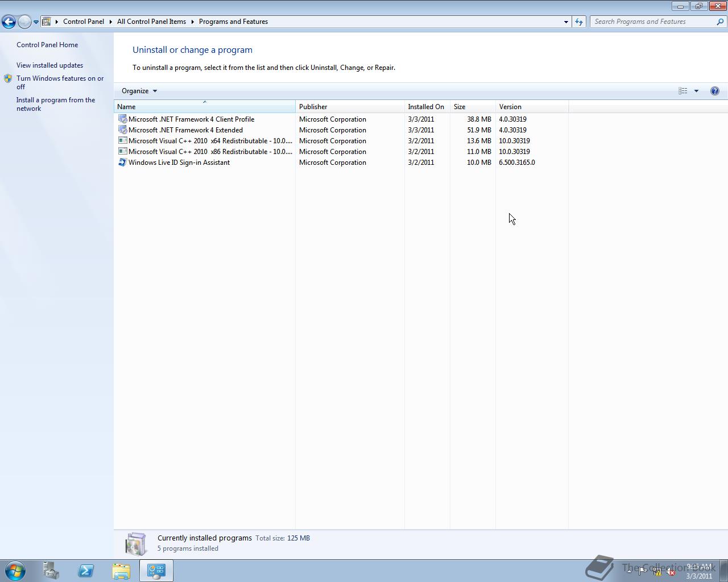Open the More view options dropdown arrow
Viewport: 728px width, 582px height.
pyautogui.click(x=696, y=91)
